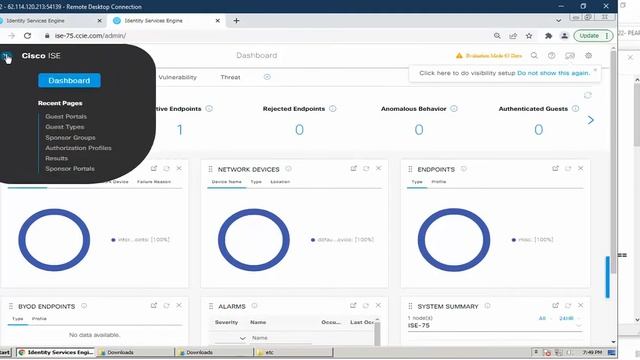Go to Sponsor Groups recent page
This screenshot has height=360, width=640.
[x=70, y=138]
